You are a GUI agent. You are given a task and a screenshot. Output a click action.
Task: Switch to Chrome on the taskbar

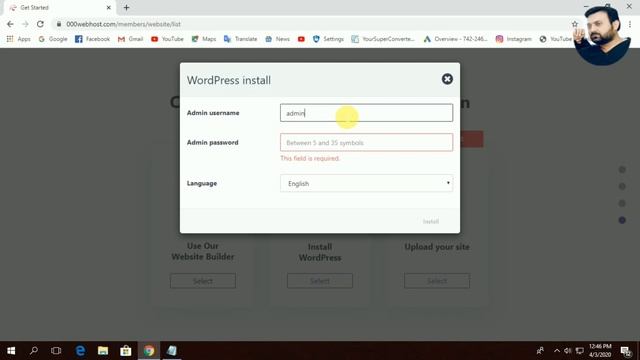149,351
